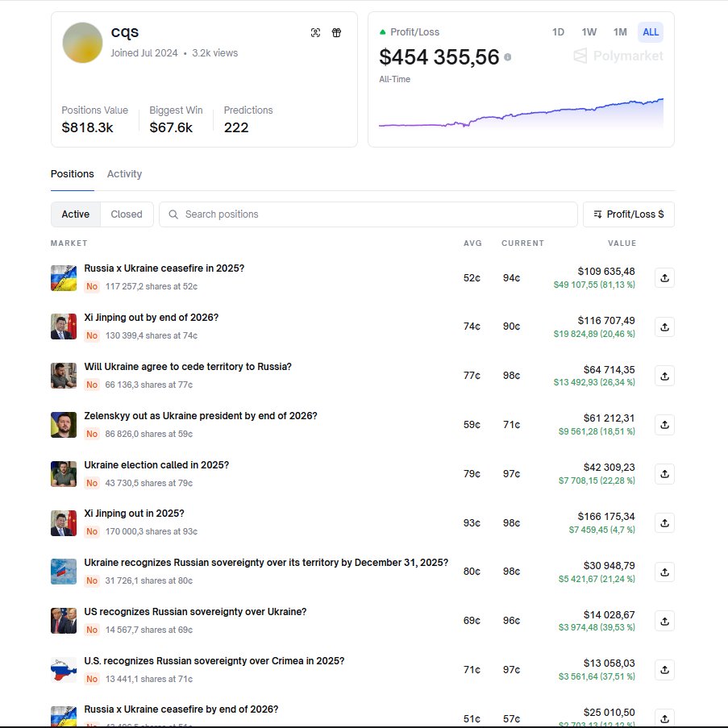
Task: Click the export icon for US recognizes Russian sovereignty
Action: [x=664, y=621]
